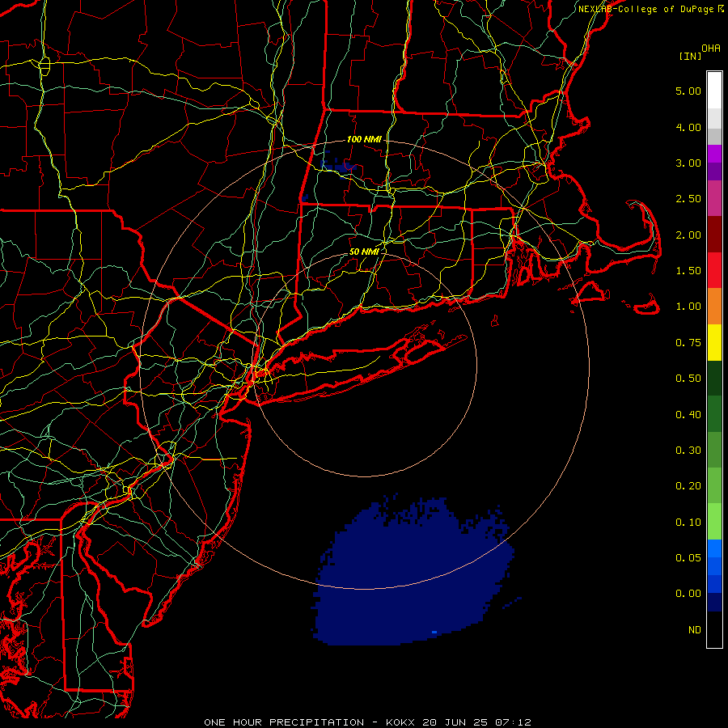
Task: Click the black ND swatch in legend
Action: coord(714,629)
